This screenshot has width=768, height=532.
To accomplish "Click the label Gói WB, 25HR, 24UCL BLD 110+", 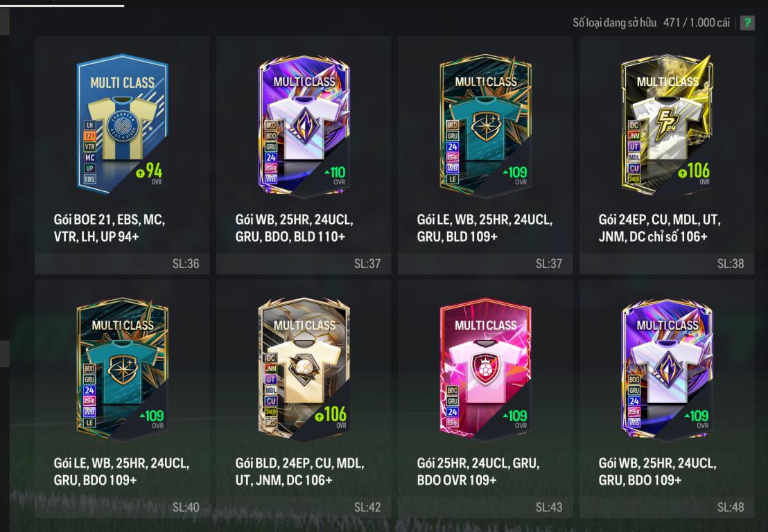I will (294, 228).
